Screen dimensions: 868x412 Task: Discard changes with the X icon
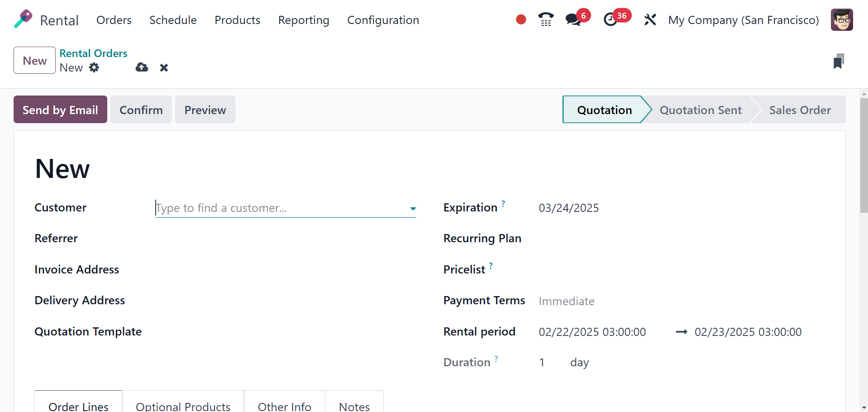click(164, 67)
